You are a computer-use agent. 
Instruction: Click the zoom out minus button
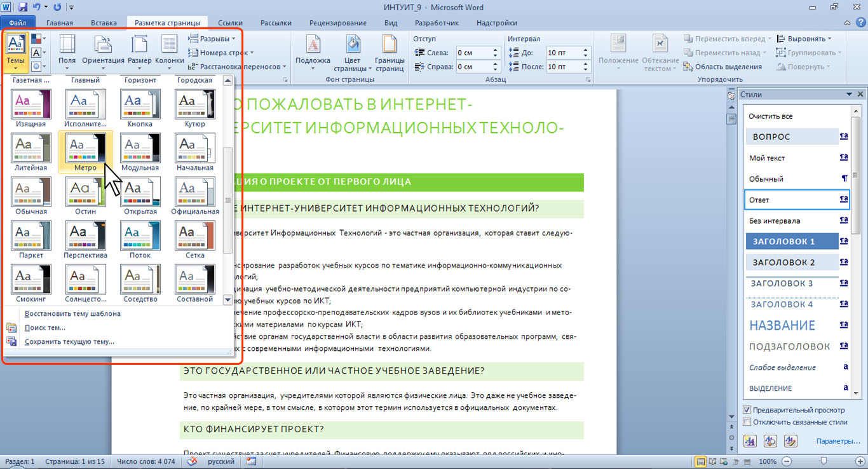[x=787, y=461]
